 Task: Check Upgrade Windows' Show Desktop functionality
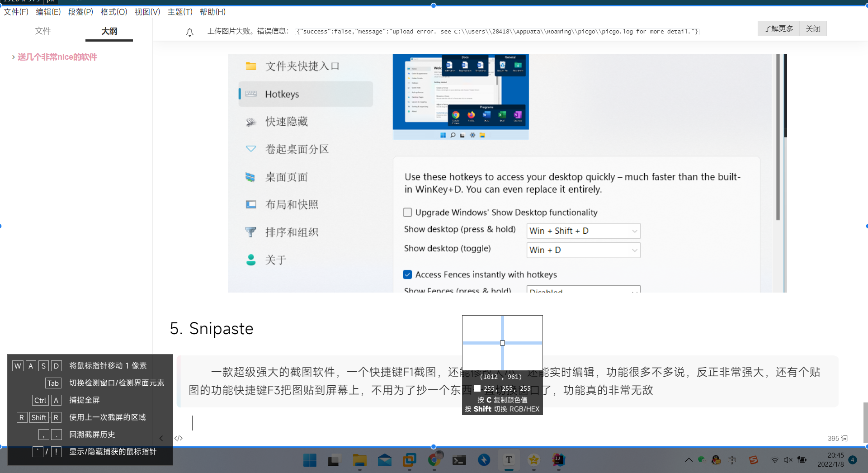407,213
